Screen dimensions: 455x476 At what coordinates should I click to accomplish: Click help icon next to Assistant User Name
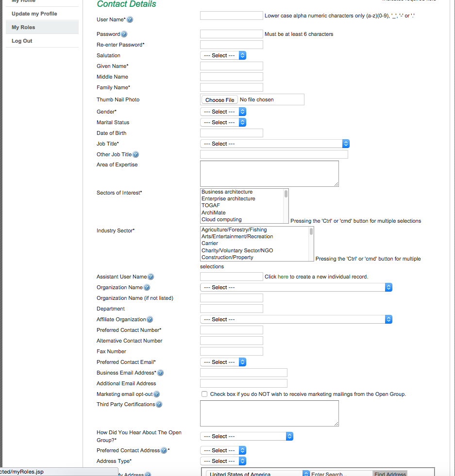(151, 277)
